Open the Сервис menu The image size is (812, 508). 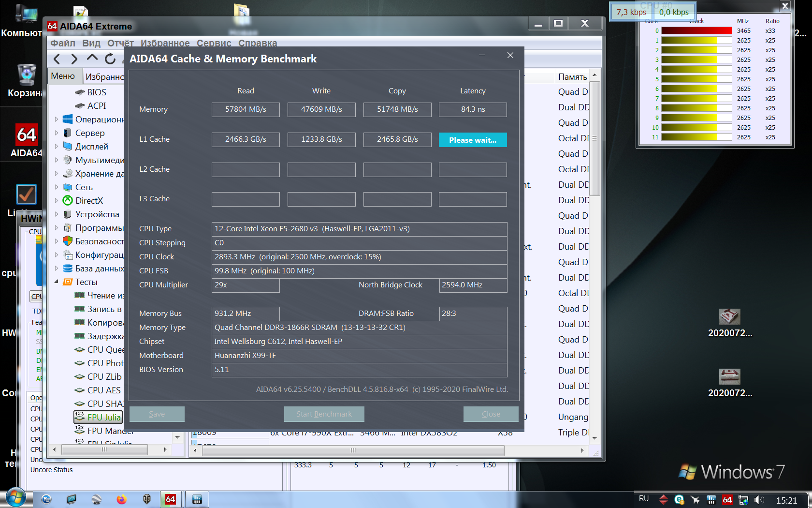click(214, 43)
